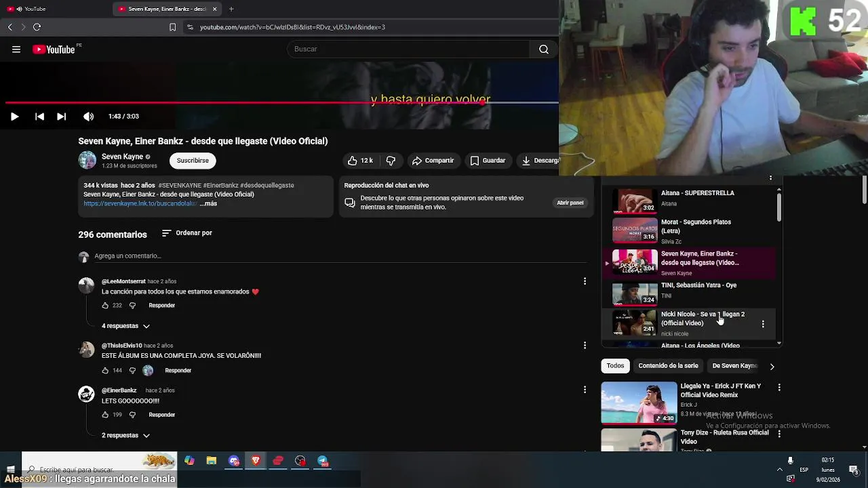The width and height of the screenshot is (868, 488).
Task: Open the sevenkayne.lnk.to link
Action: pyautogui.click(x=140, y=203)
